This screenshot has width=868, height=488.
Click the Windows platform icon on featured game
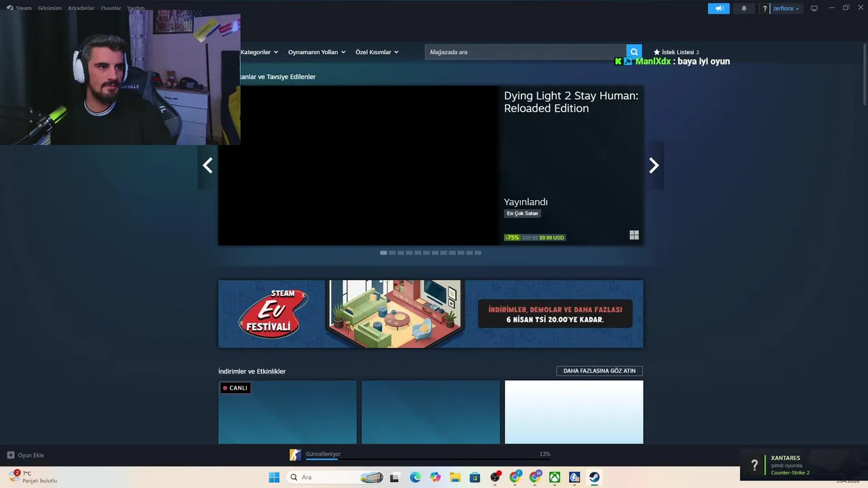coord(634,235)
